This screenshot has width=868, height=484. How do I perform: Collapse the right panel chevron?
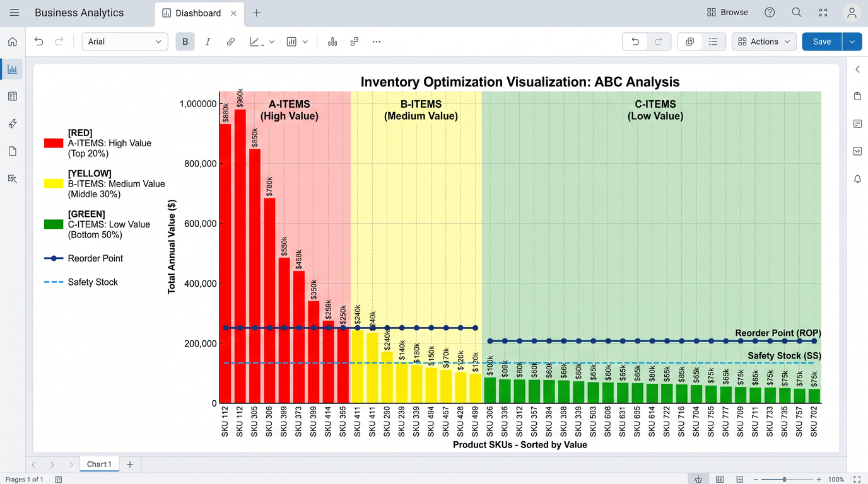tap(858, 69)
